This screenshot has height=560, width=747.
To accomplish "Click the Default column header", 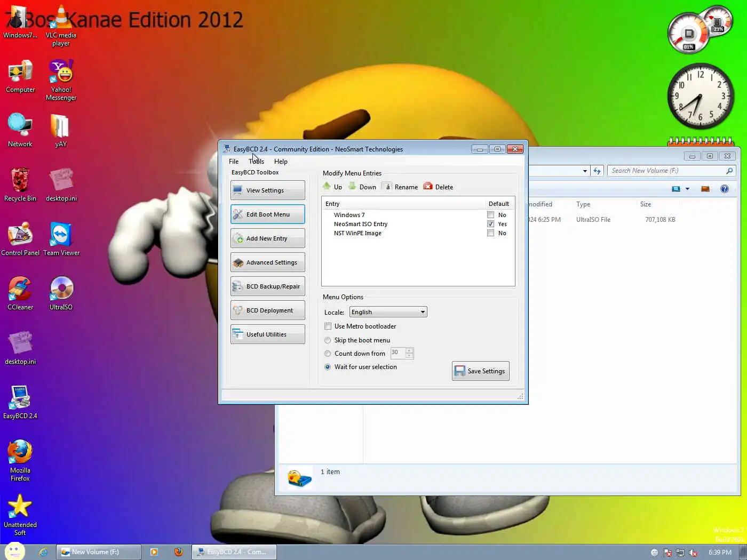I will (x=499, y=204).
